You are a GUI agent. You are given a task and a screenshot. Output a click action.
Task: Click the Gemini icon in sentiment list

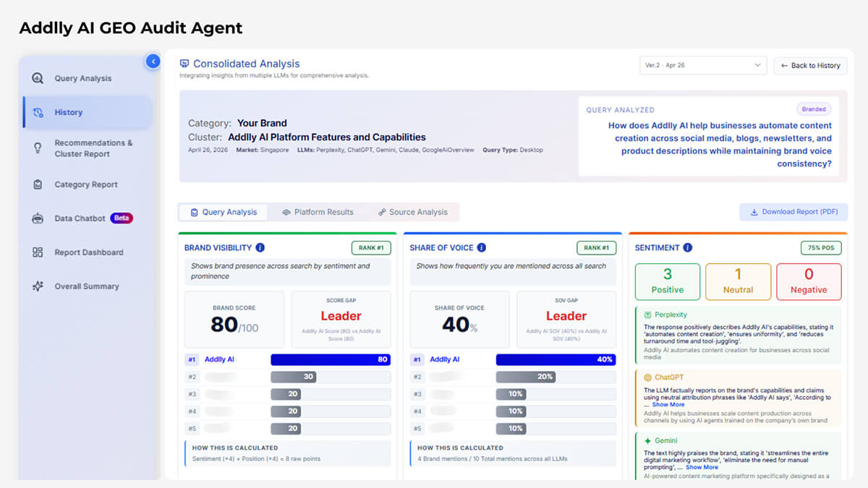click(x=648, y=440)
